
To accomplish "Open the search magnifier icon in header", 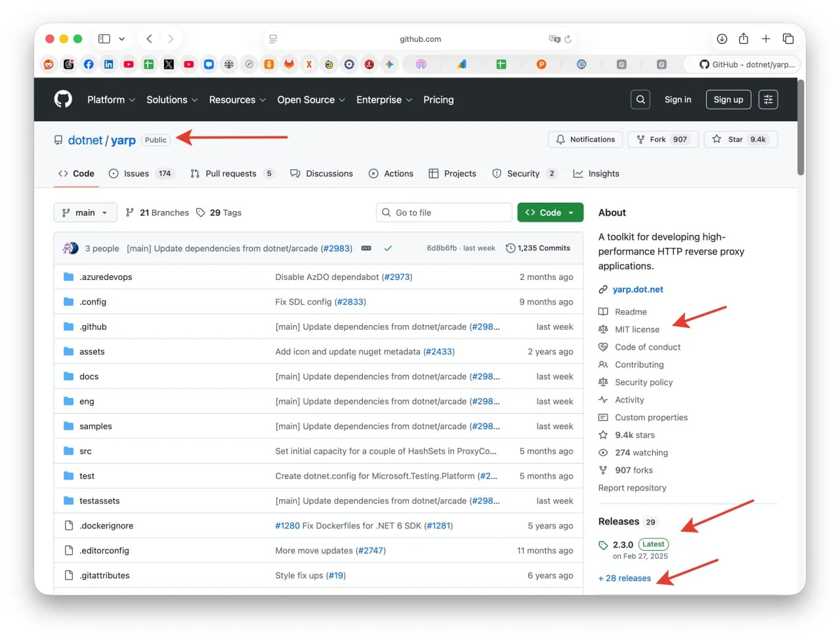I will pos(640,100).
